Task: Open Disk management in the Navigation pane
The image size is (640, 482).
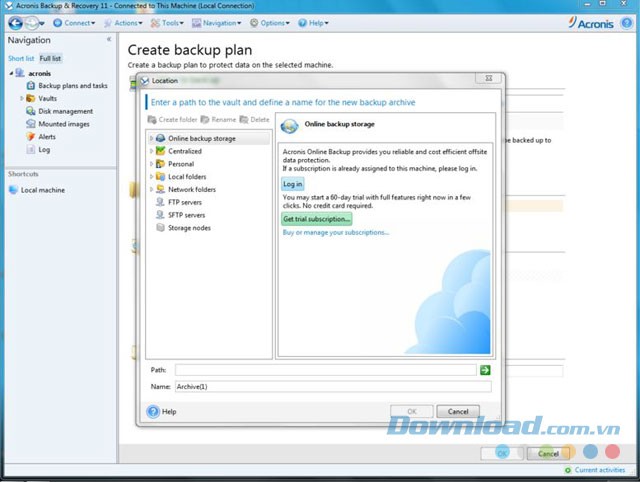Action: click(x=65, y=111)
